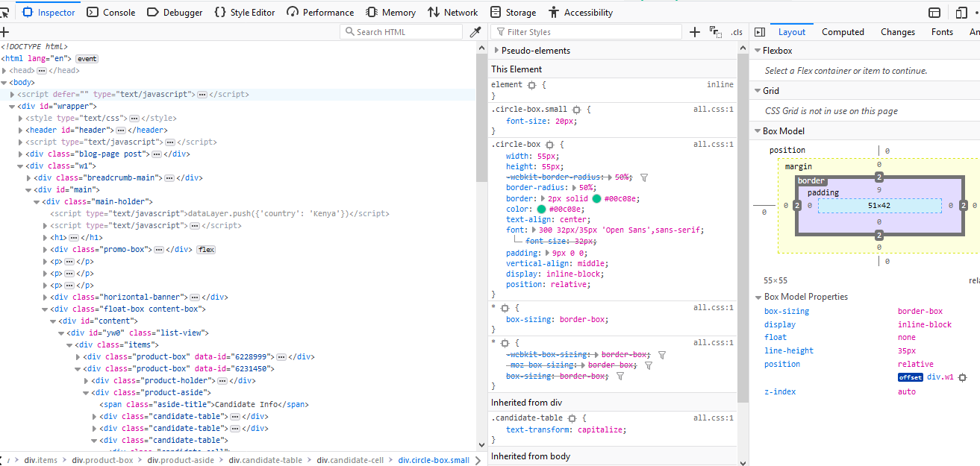Select div.items in the breadcrumb bar
The height and width of the screenshot is (466, 980).
(x=40, y=460)
